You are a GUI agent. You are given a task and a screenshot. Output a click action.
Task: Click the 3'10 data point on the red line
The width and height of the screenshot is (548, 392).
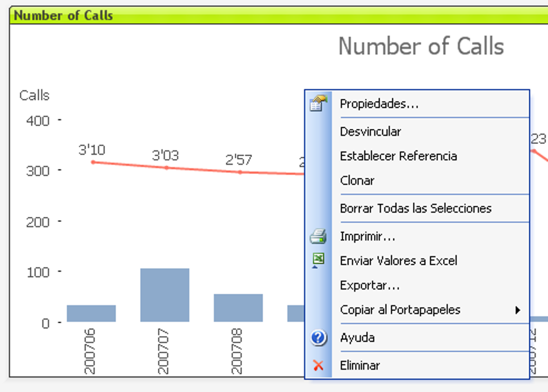click(93, 162)
